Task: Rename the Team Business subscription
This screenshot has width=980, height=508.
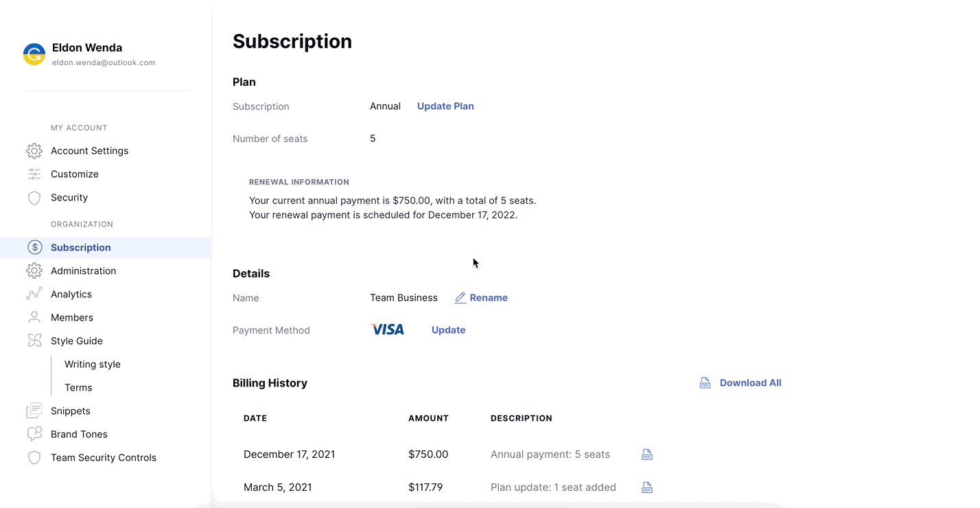Action: (481, 298)
